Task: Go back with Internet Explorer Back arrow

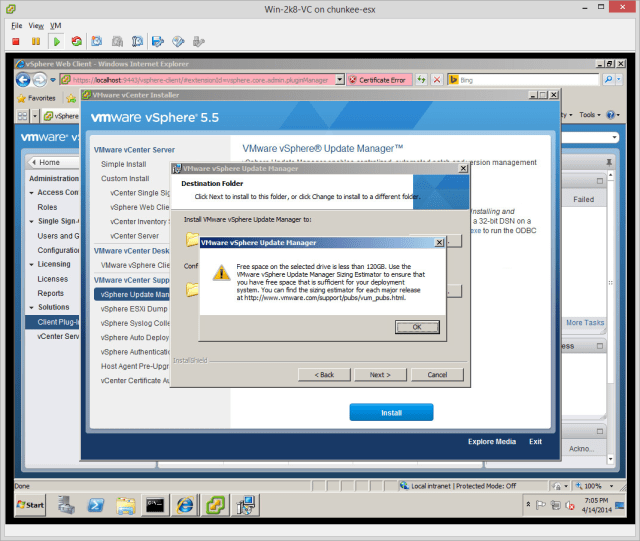Action: click(23, 80)
